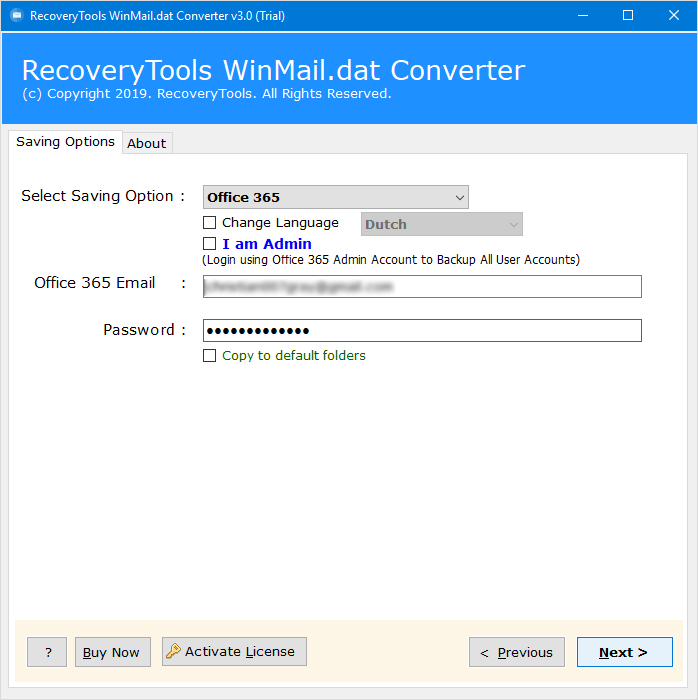Click the app icon in title bar
698x700 pixels.
coord(17,16)
